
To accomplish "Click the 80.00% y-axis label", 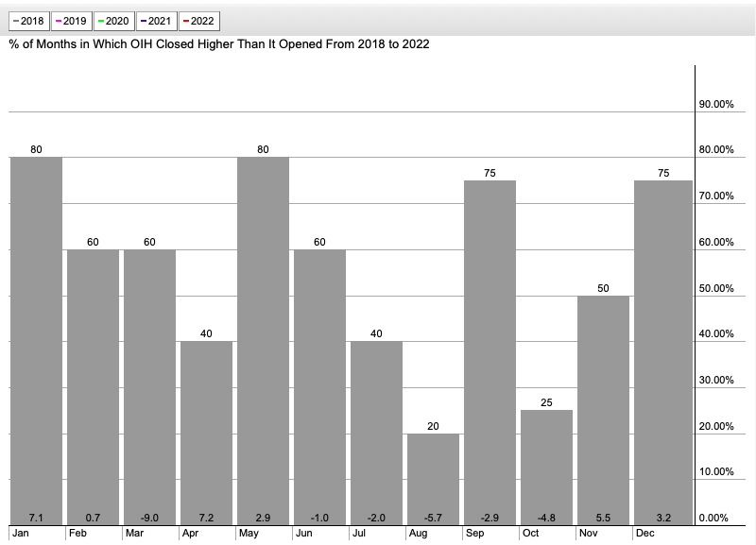I will point(716,149).
